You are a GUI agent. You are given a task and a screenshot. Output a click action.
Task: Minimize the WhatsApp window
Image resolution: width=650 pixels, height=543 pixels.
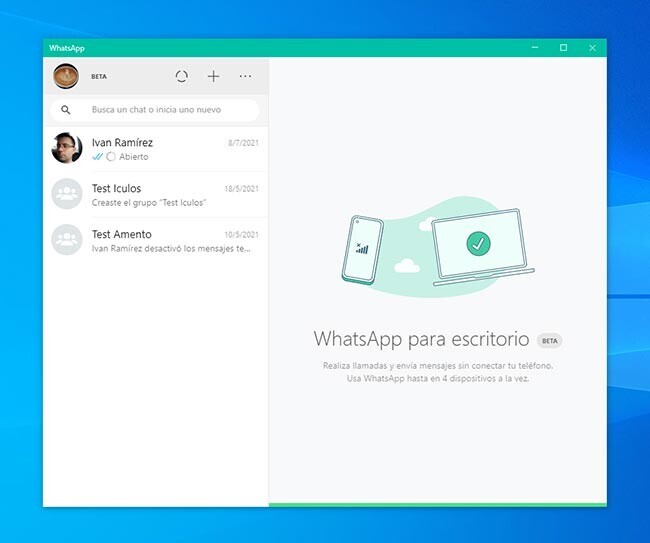(535, 48)
